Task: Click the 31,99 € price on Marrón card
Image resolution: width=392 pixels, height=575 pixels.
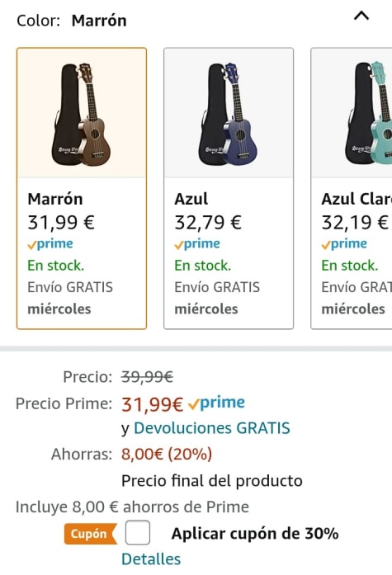Action: pos(61,222)
